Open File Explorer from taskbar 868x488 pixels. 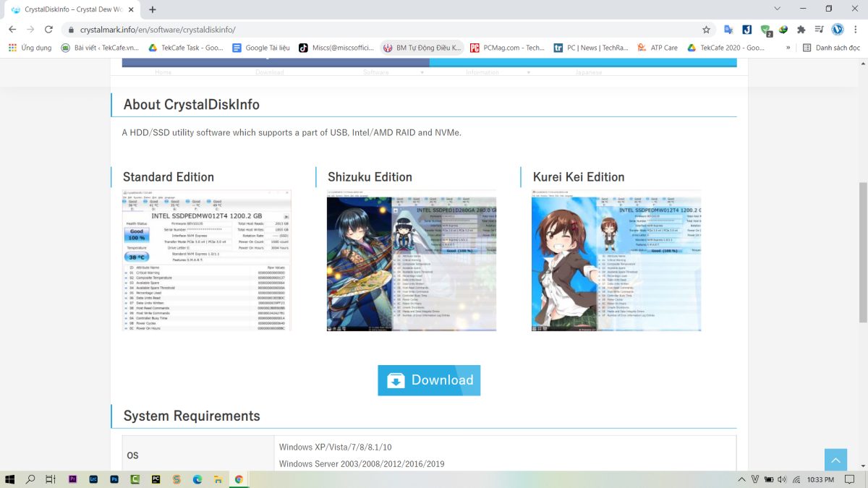pos(218,479)
